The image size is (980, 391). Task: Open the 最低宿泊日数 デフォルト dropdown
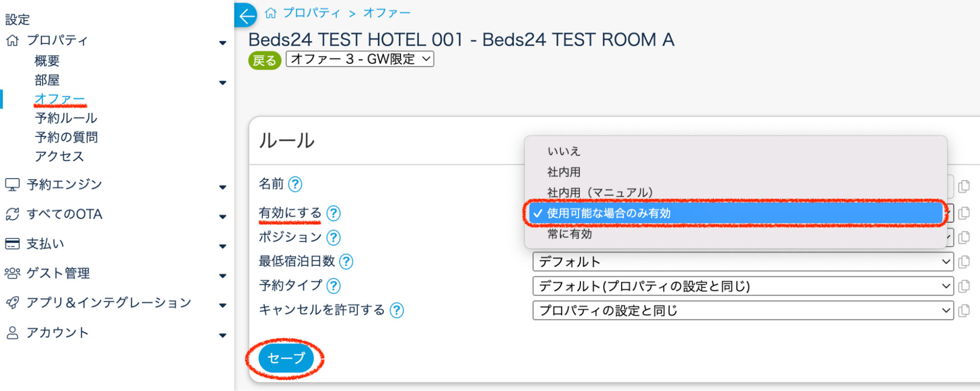coord(742,262)
